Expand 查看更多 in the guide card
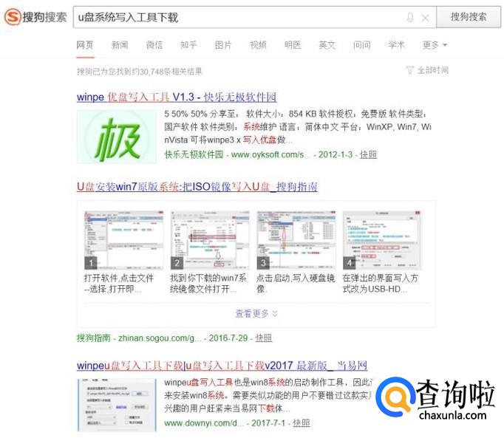 (x=256, y=313)
